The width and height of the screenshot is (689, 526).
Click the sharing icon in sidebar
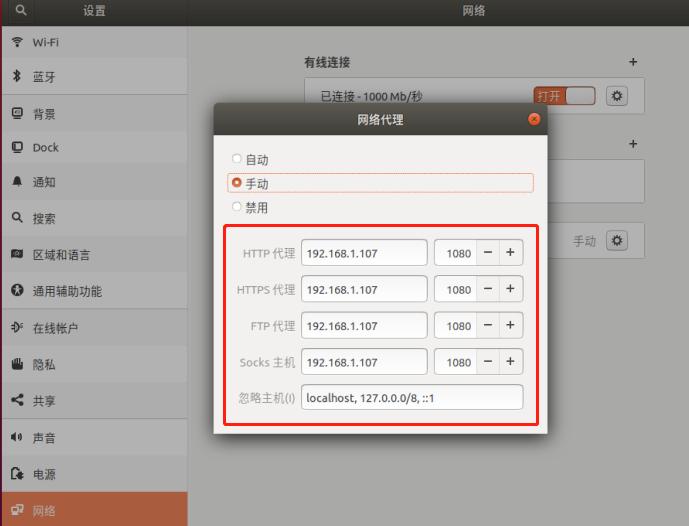coord(17,400)
